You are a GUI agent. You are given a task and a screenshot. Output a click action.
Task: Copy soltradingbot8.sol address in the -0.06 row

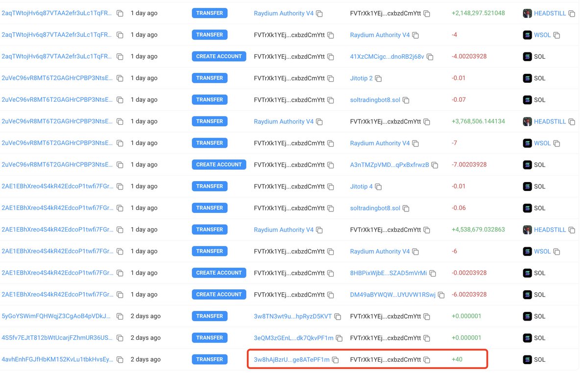pyautogui.click(x=406, y=208)
